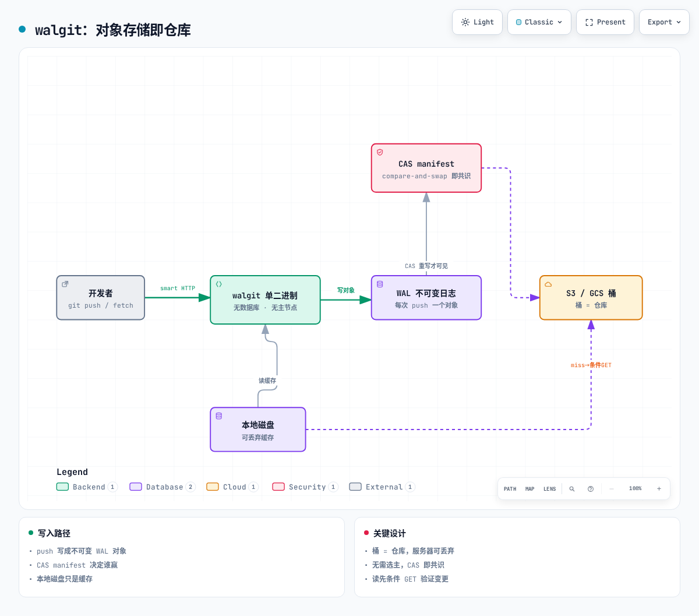
Task: Click the diagram title walgit: 对象存储即仓库
Action: coord(113,30)
